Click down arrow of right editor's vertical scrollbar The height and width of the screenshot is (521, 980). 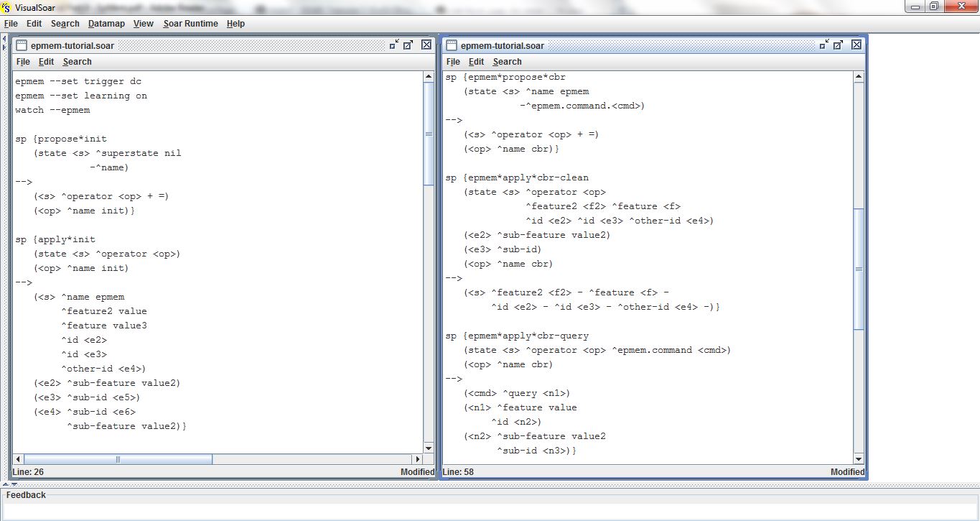click(859, 459)
